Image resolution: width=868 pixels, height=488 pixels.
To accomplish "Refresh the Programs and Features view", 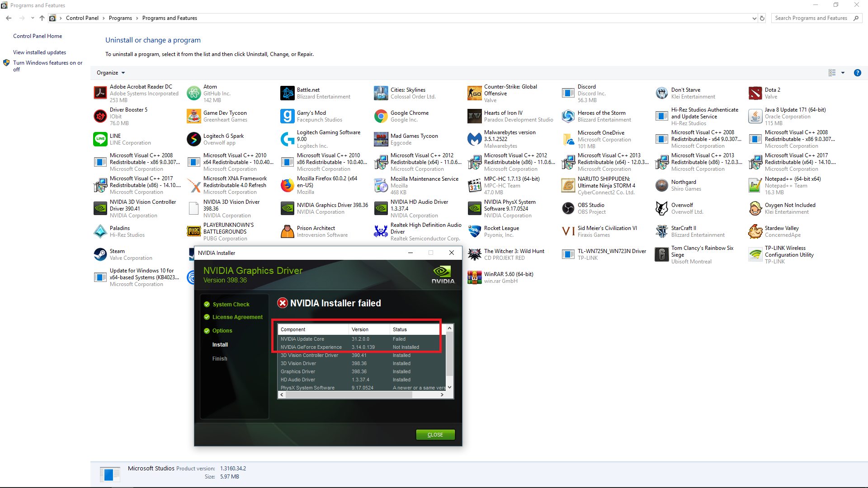I will click(x=762, y=18).
